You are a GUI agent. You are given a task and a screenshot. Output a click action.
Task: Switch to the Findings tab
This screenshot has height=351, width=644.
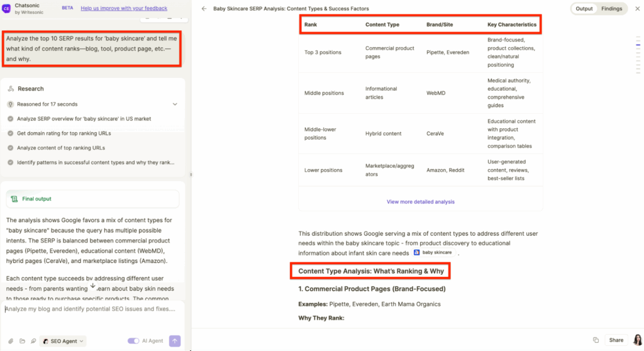click(x=611, y=9)
